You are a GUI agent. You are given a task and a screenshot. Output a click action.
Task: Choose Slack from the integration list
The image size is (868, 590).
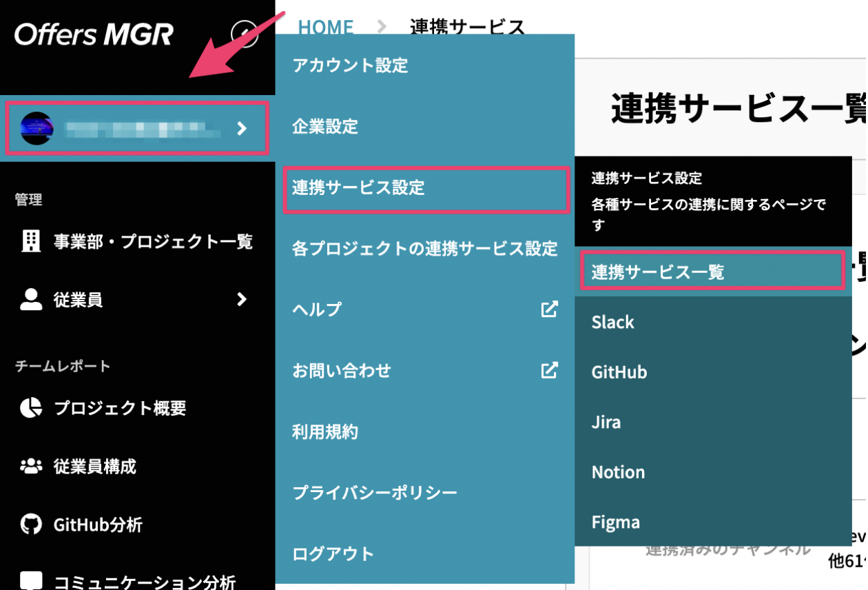coord(713,322)
